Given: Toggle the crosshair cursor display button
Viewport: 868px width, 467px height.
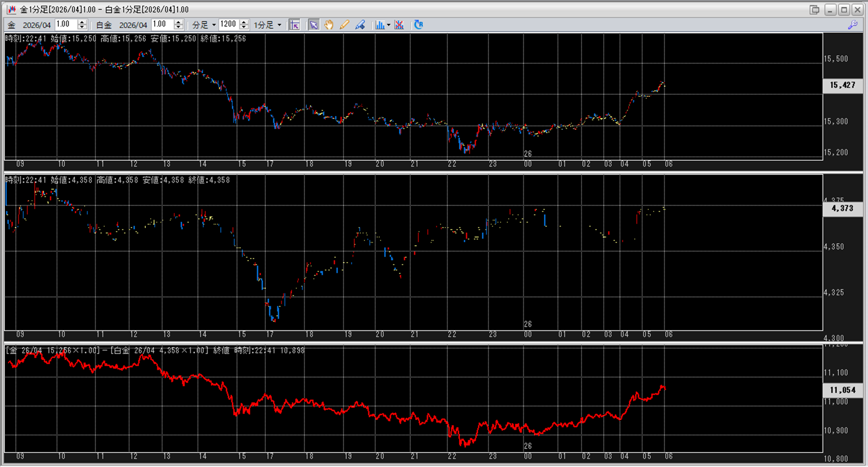Looking at the screenshot, I should pos(295,25).
